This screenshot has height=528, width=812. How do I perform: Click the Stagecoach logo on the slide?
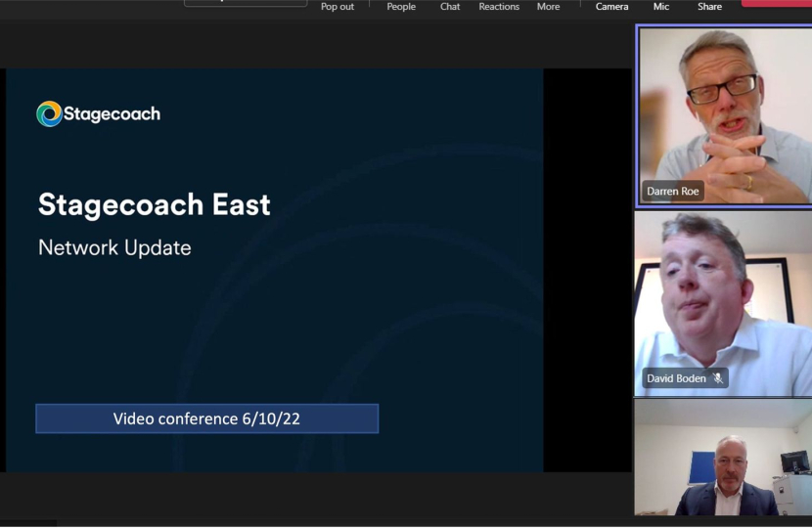tap(99, 113)
